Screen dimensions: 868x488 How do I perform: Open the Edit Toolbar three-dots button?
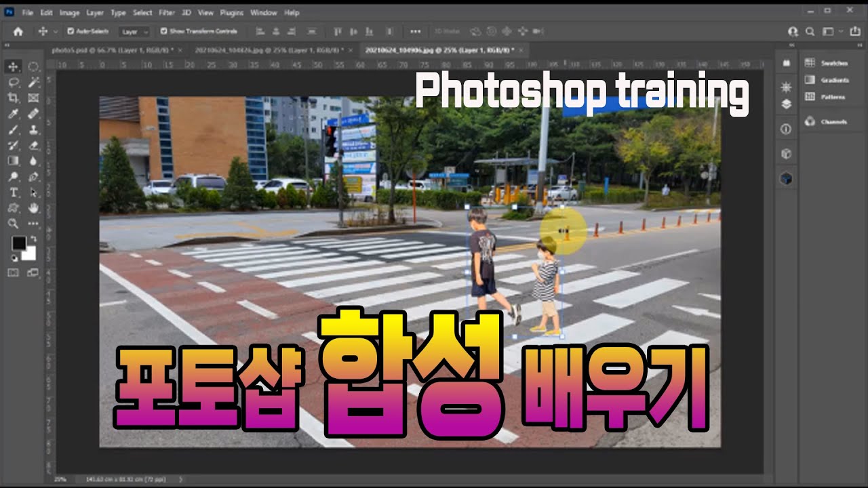pyautogui.click(x=33, y=223)
